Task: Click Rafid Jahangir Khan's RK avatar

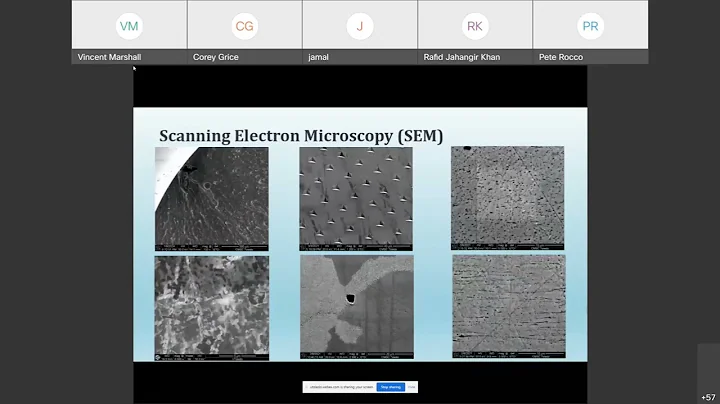Action: tap(475, 26)
